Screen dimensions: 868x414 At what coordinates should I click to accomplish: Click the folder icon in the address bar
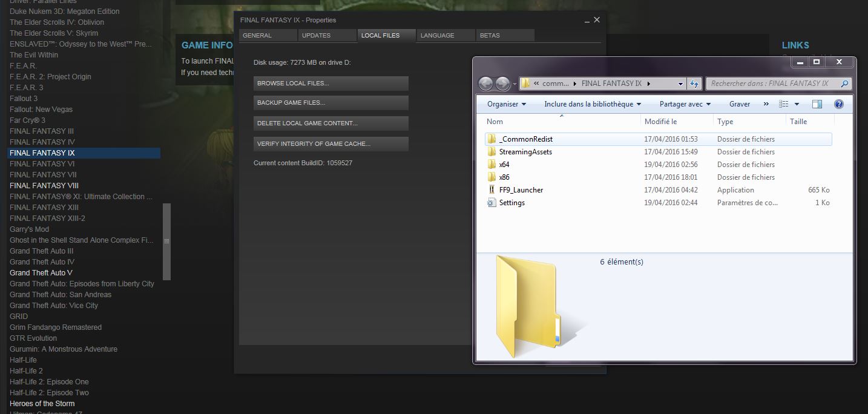526,84
